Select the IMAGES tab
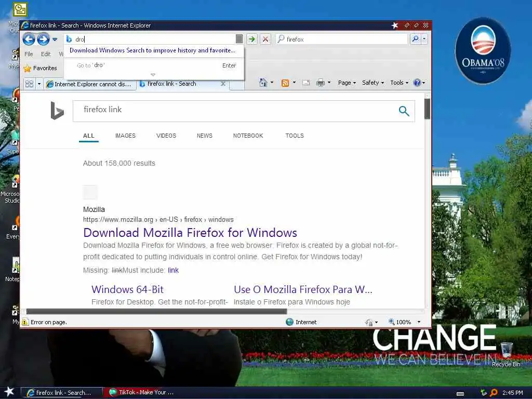Image resolution: width=532 pixels, height=399 pixels. tap(125, 136)
